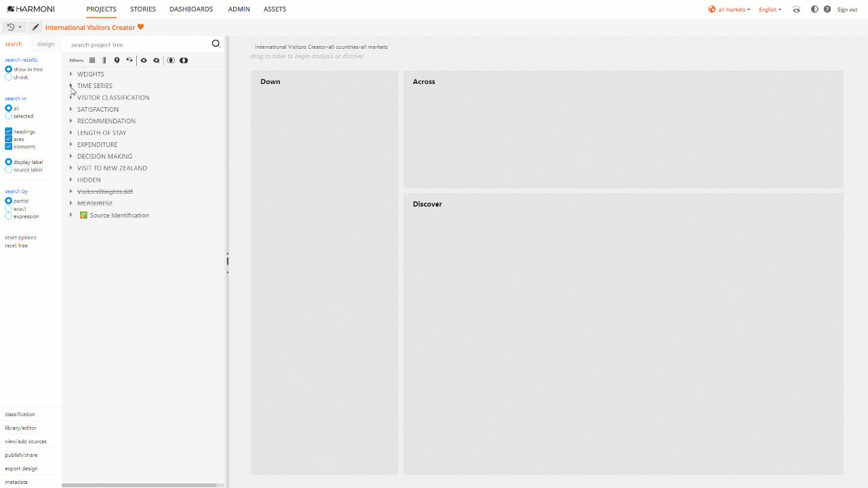Go to the DASHBOARDS menu

[191, 9]
